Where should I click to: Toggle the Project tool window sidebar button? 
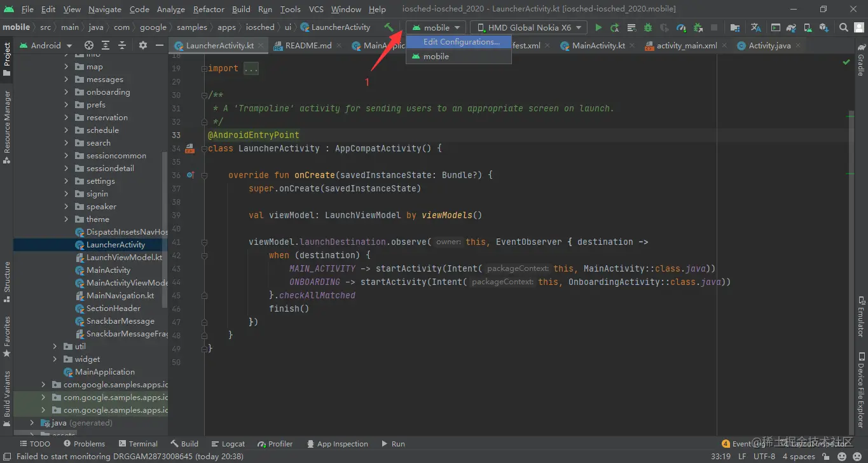click(7, 59)
